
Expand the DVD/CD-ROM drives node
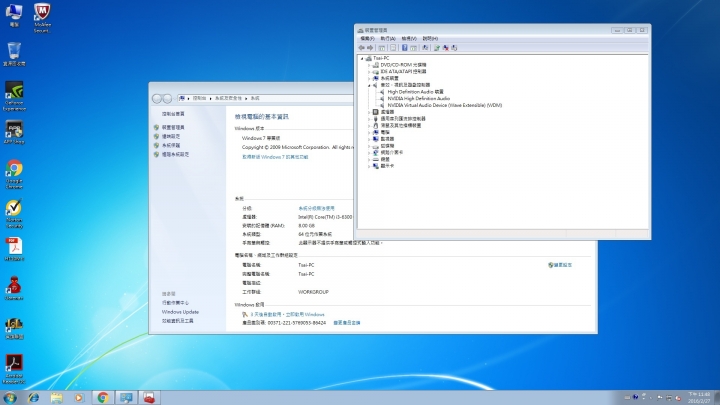(369, 65)
